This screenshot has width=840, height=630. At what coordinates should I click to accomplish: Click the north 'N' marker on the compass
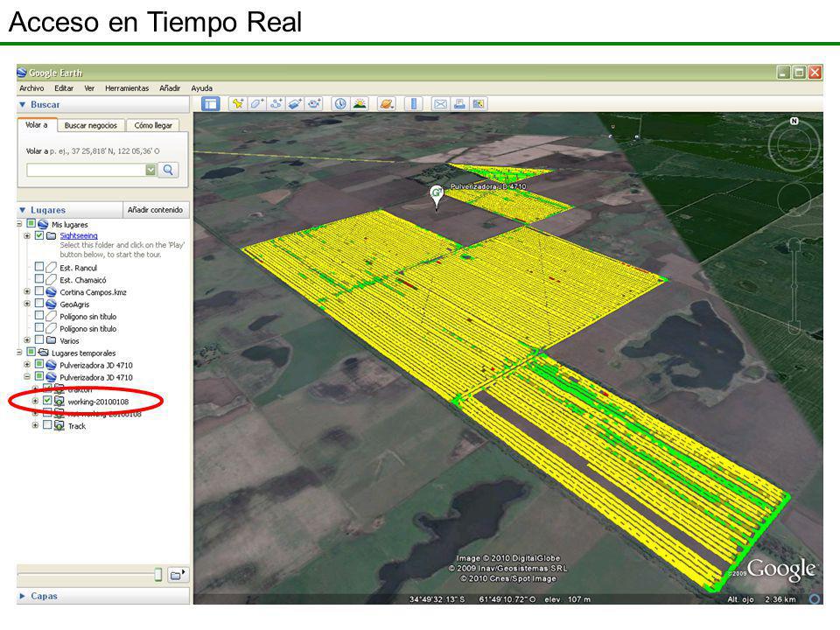[794, 121]
